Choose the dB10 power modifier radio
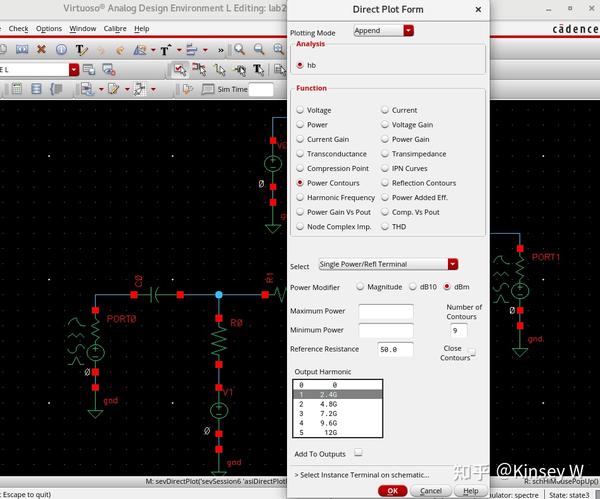The height and width of the screenshot is (499, 600). click(412, 287)
